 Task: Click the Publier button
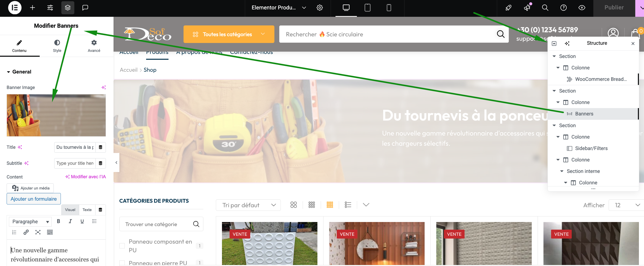614,8
